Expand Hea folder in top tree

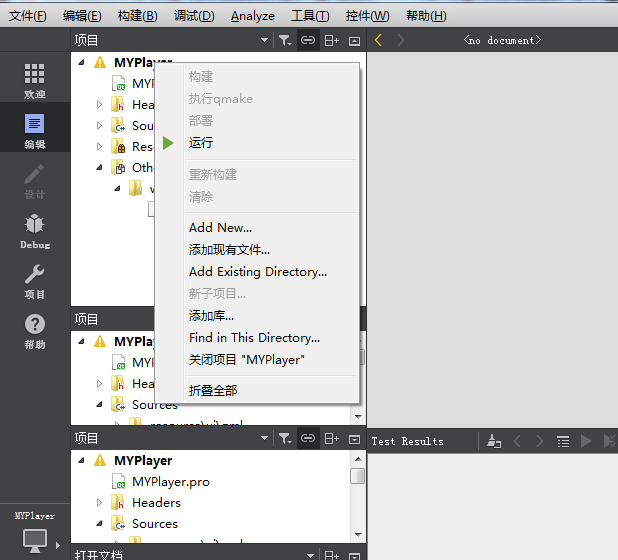point(99,104)
